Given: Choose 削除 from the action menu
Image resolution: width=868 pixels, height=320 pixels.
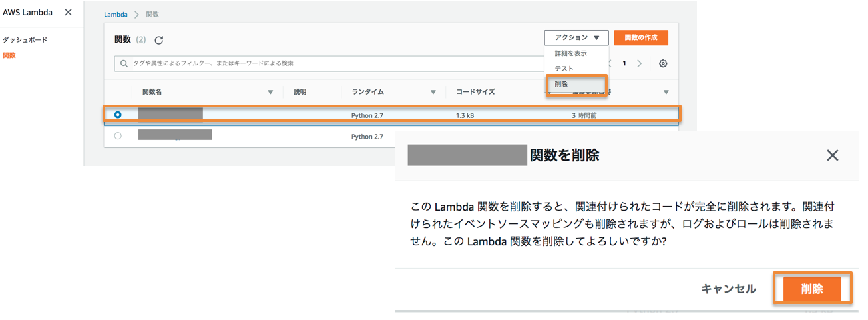Looking at the screenshot, I should tap(562, 84).
